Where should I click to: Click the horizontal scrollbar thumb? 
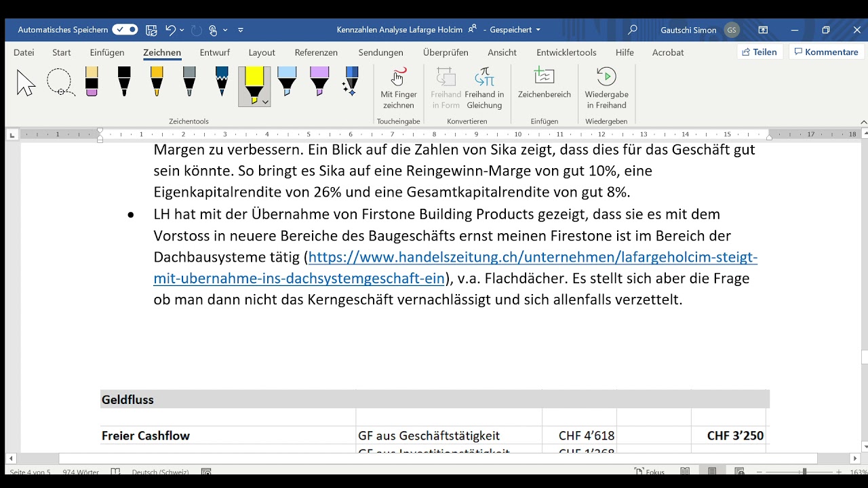438,459
